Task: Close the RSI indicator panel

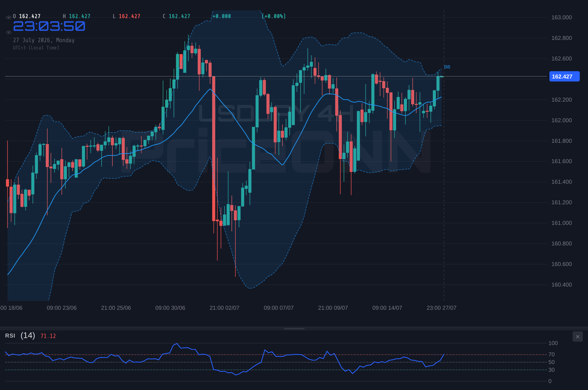Action: tap(577, 336)
